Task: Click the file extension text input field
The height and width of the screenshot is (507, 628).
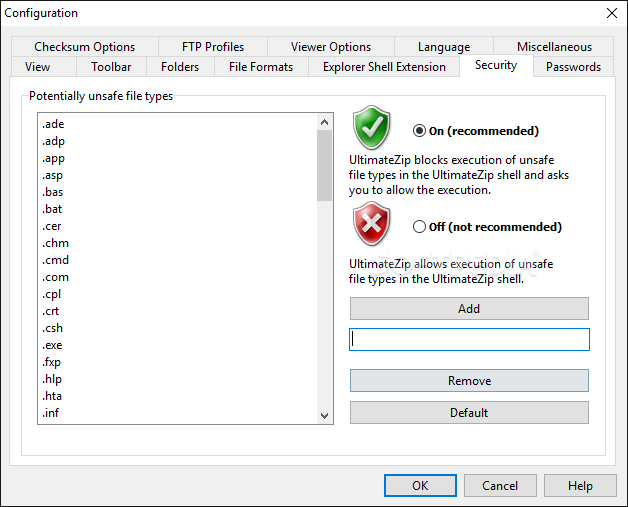Action: click(x=469, y=339)
